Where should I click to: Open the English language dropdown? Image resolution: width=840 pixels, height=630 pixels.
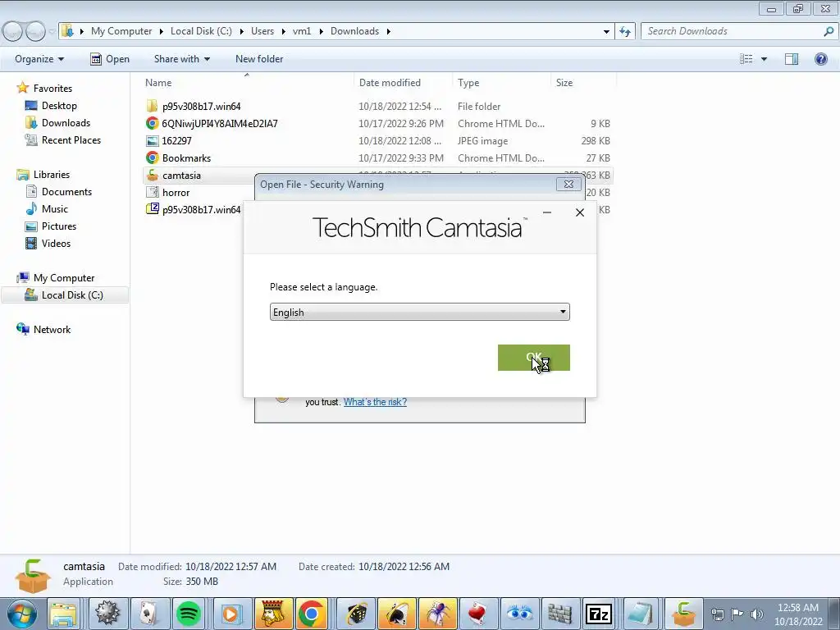pos(419,312)
